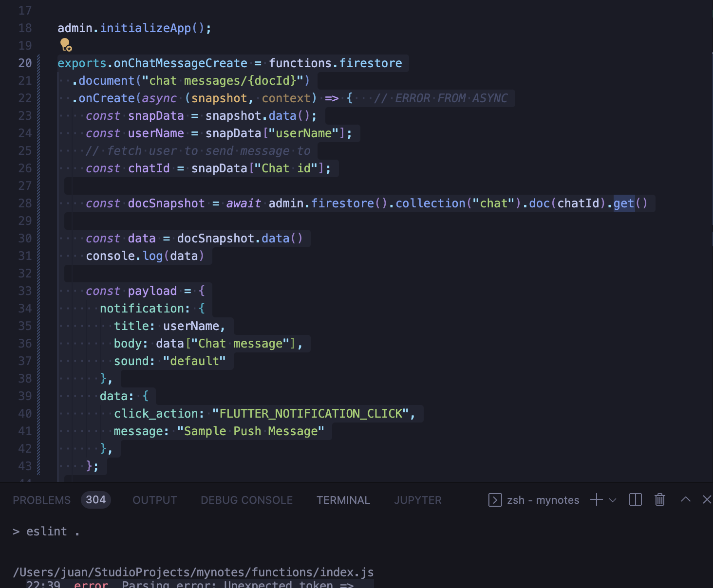Click the zsh terminal shell icon
This screenshot has width=713, height=588.
click(495, 500)
